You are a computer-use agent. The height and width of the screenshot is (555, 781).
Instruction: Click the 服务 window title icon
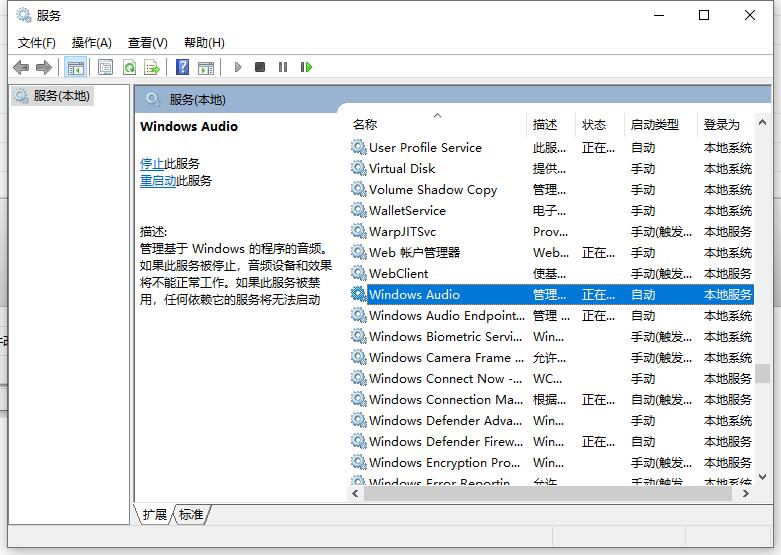(x=23, y=15)
